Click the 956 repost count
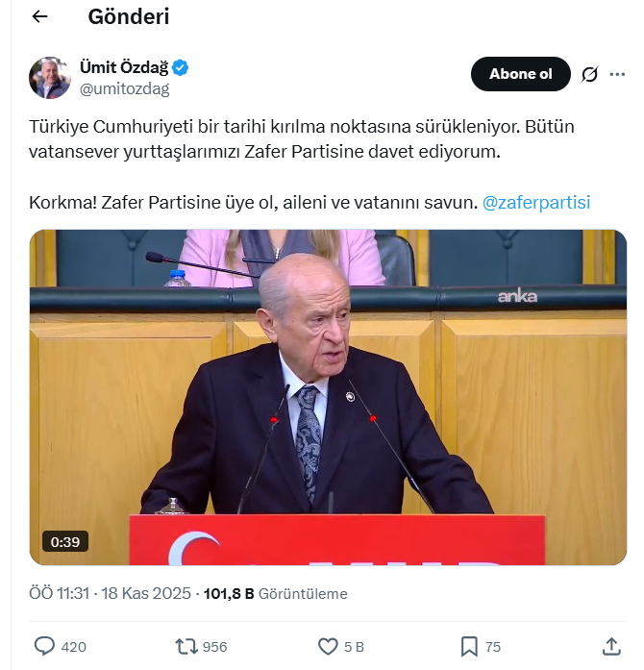This screenshot has width=644, height=670. (x=214, y=647)
